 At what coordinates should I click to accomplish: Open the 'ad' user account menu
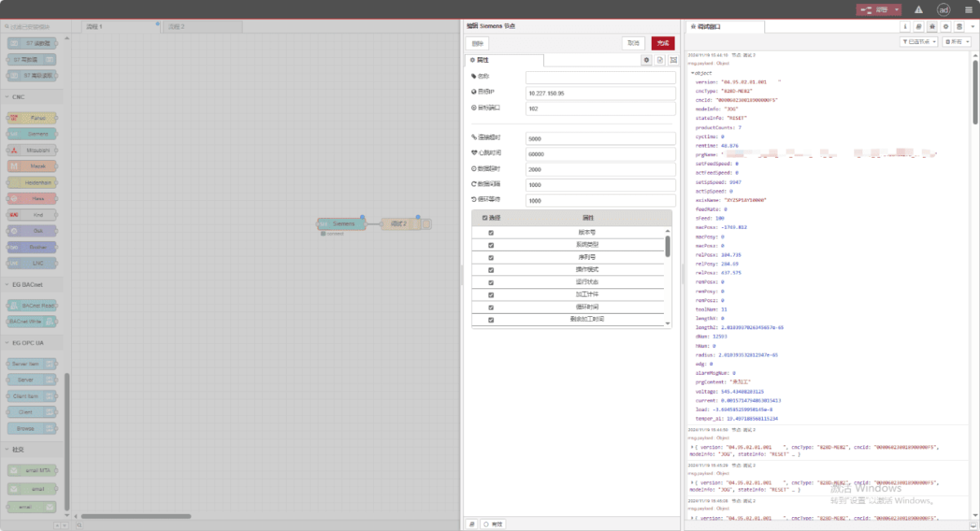(x=943, y=10)
